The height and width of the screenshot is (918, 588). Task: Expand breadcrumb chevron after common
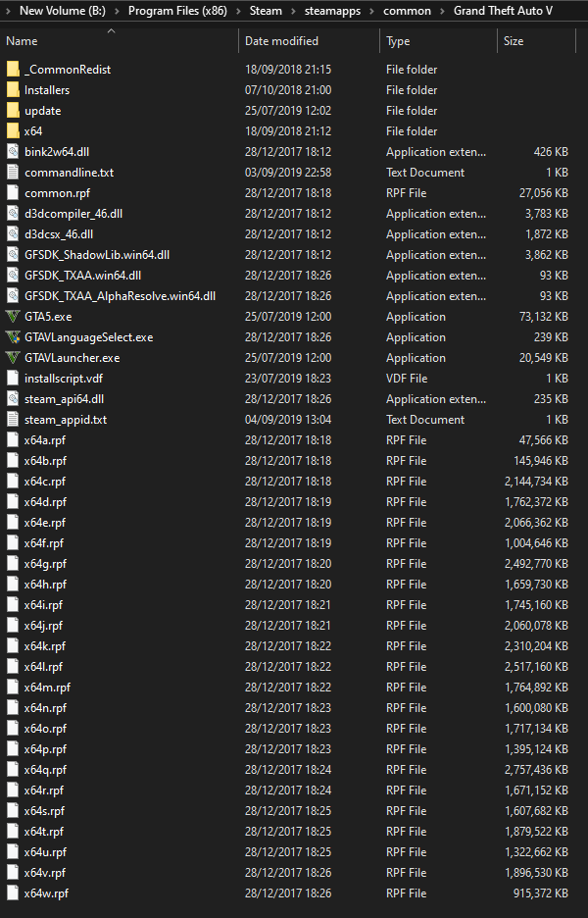pos(442,11)
